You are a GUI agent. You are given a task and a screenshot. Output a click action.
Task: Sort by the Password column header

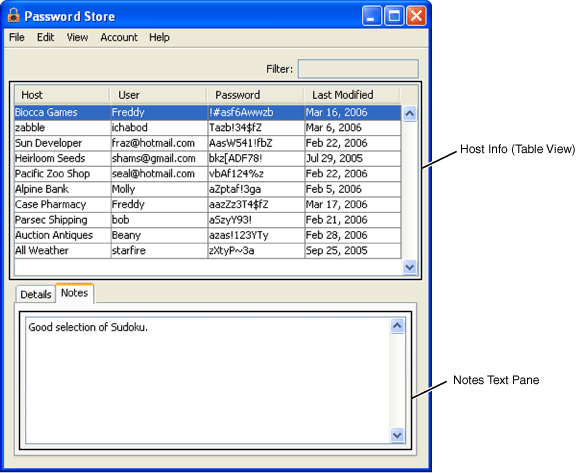coord(256,95)
